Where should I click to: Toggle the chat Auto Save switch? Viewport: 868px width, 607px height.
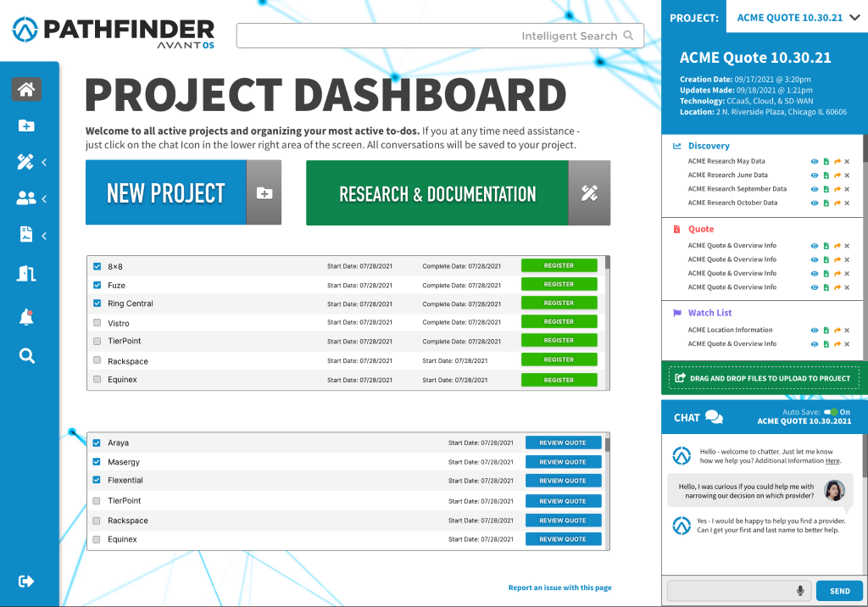tap(831, 412)
